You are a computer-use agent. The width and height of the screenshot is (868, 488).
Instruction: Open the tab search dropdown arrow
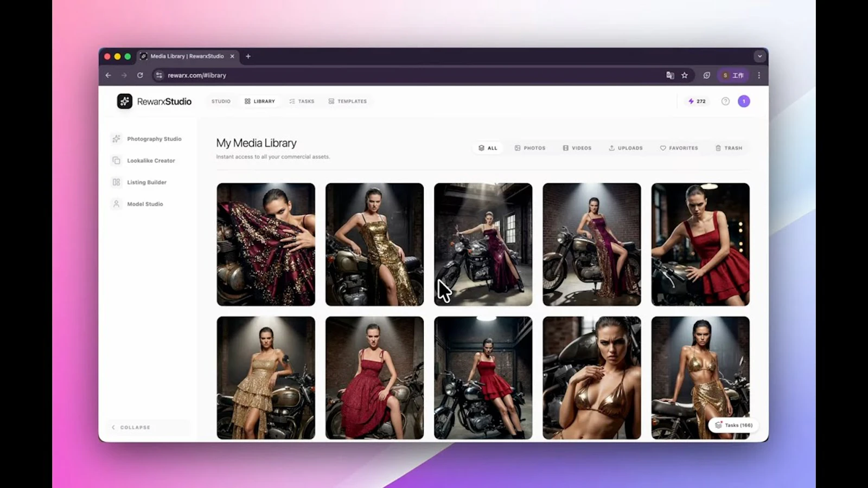tap(759, 56)
